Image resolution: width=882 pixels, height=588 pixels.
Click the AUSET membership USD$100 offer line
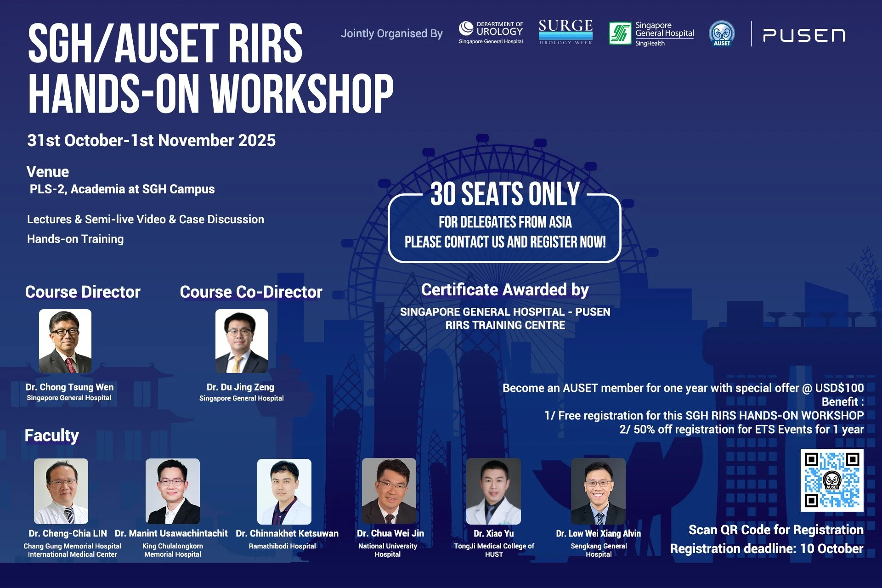coord(683,388)
